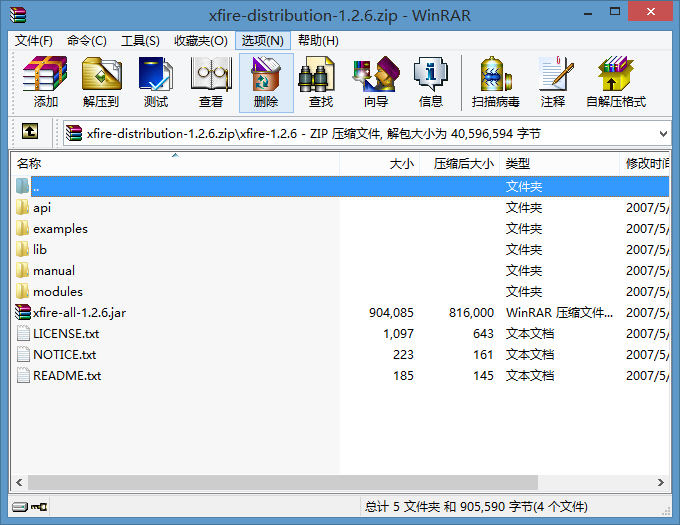Sort by 压缩后大小 column header
The width and height of the screenshot is (680, 525).
tap(460, 163)
